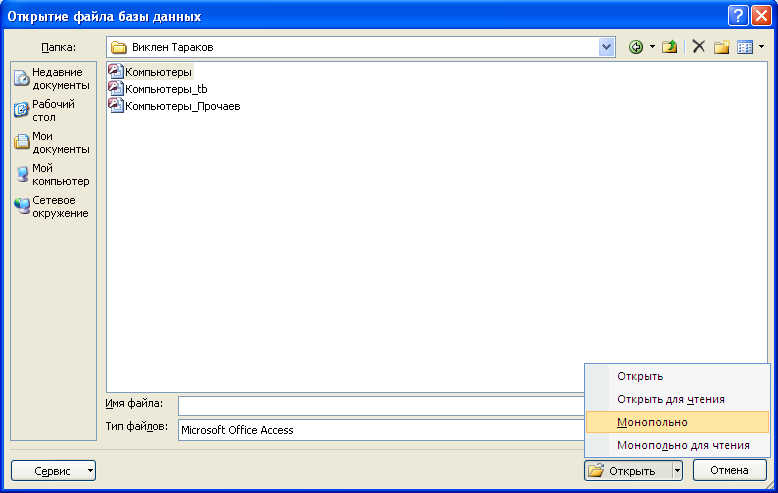The height and width of the screenshot is (493, 778).
Task: Choose Монопольно для чтения menu item
Action: [677, 445]
